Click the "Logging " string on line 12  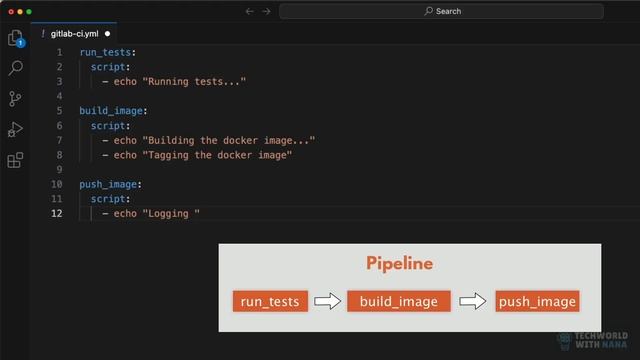pos(171,213)
